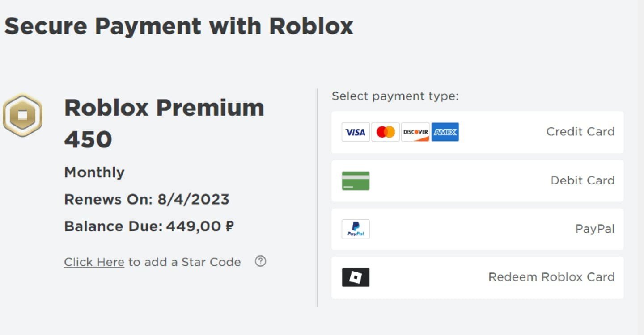Screen dimensions: 644x335
Task: Click the black Roblox logo icon
Action: tap(356, 277)
